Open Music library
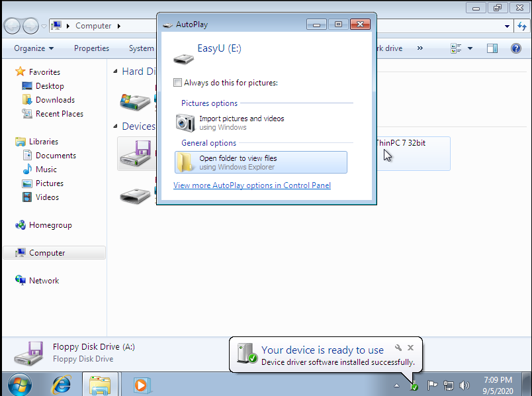The height and width of the screenshot is (396, 532). tap(46, 170)
